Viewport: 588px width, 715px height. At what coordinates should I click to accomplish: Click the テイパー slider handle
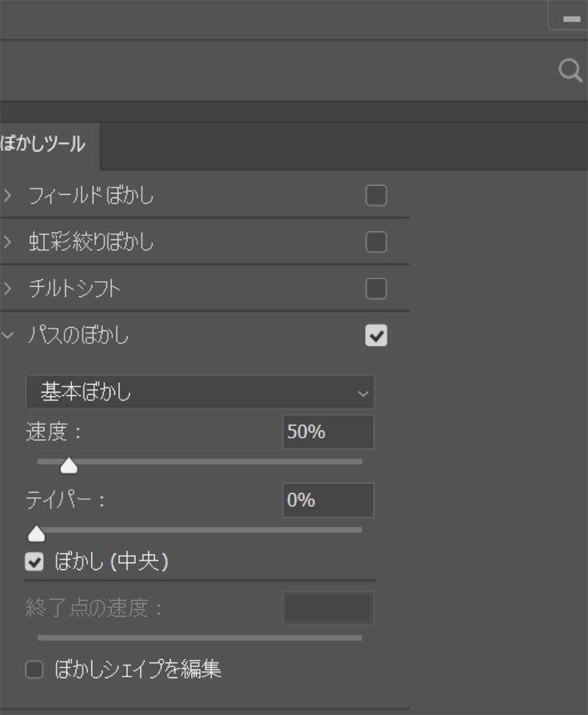click(37, 535)
